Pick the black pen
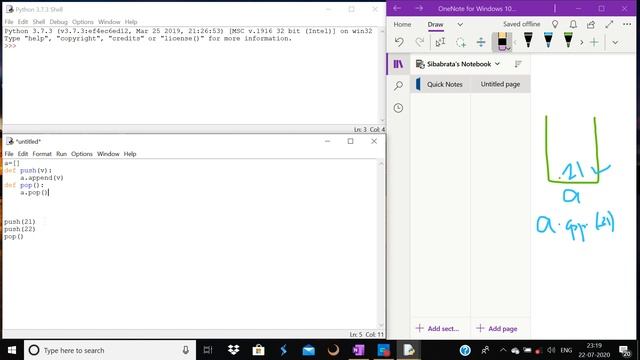640x360 pixels. [528, 40]
